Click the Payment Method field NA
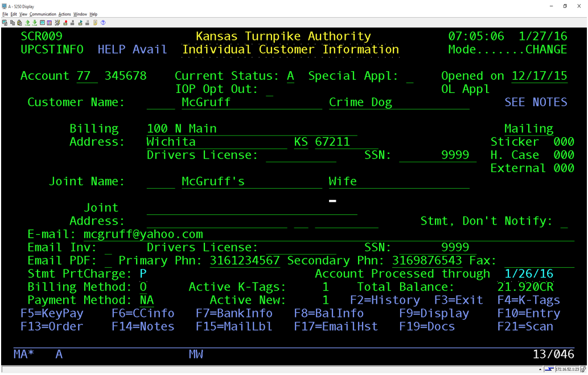 (146, 300)
